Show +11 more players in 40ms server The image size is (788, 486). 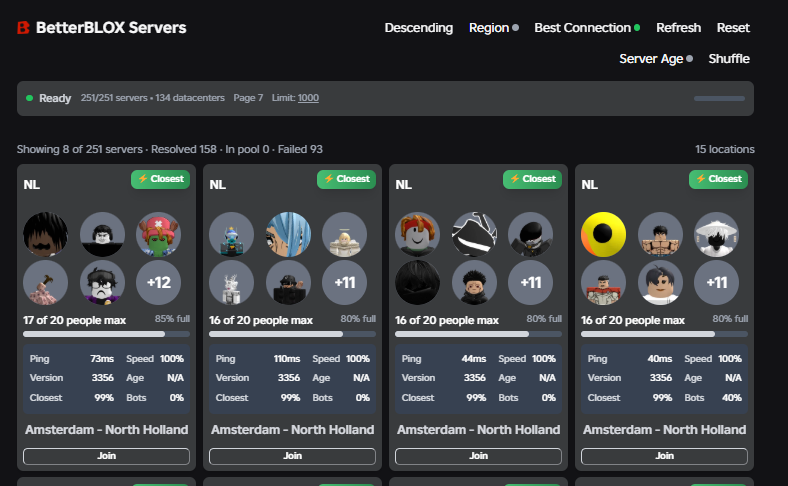coord(717,282)
